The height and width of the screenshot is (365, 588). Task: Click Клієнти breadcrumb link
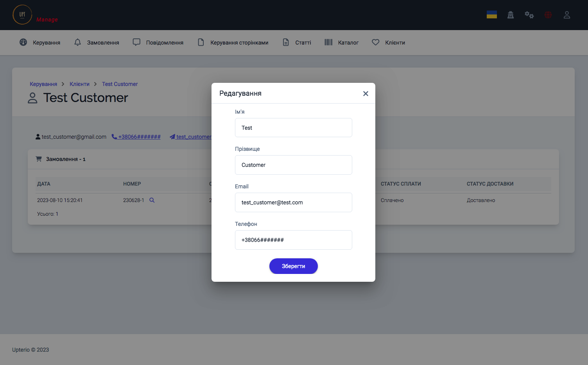[x=79, y=84]
